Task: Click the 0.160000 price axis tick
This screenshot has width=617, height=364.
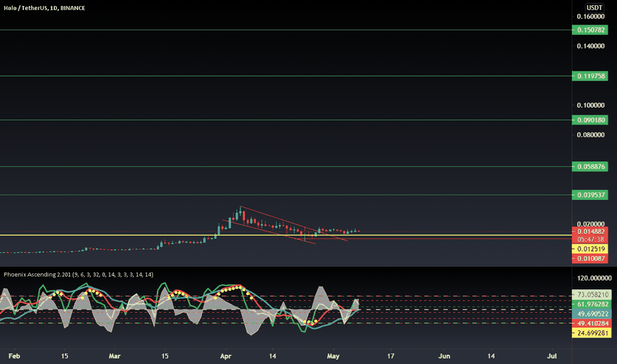Action: (x=591, y=17)
